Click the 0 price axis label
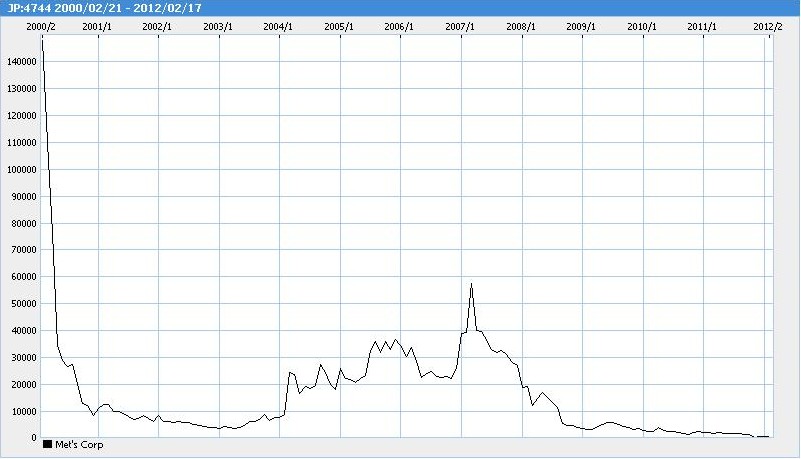The image size is (801, 459). (34, 438)
